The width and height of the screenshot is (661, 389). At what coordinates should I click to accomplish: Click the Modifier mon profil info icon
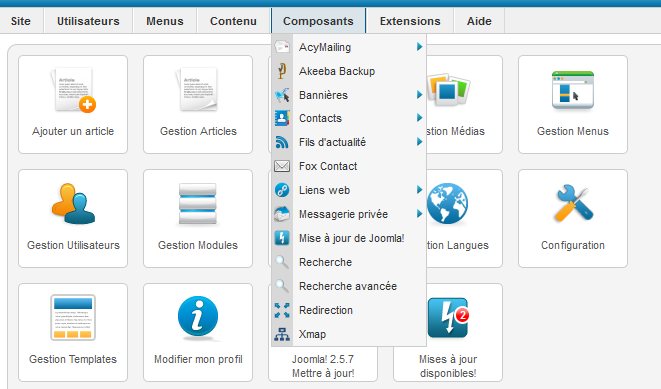click(198, 317)
